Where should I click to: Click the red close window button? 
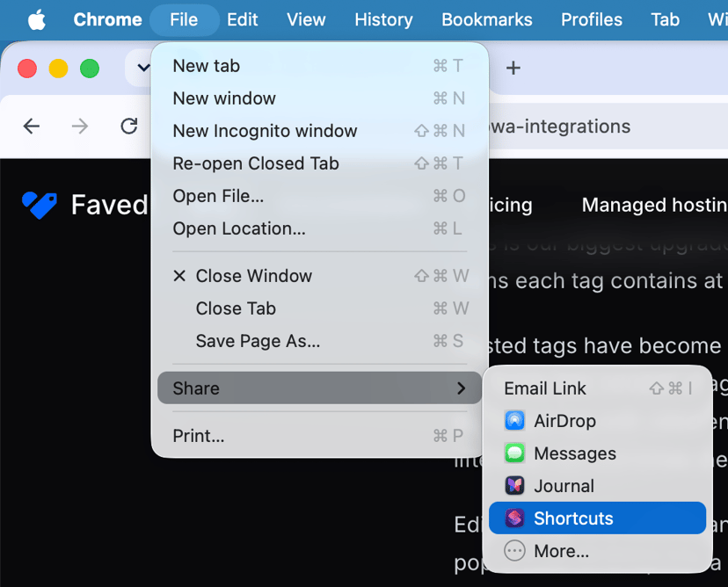pyautogui.click(x=27, y=69)
